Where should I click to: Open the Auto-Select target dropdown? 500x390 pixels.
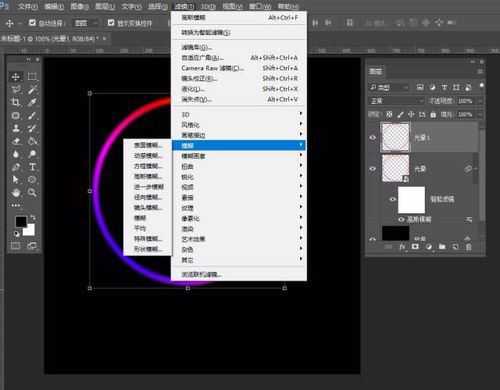(86, 23)
